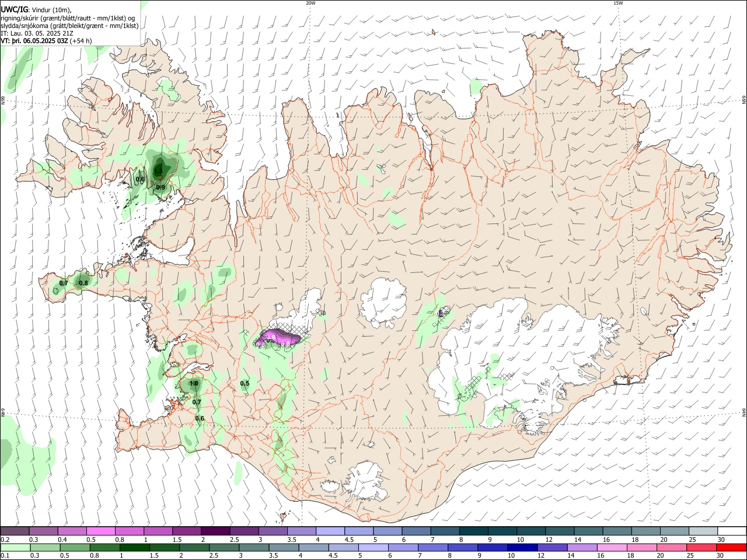Click the 15W longitude label
The width and height of the screenshot is (747, 560).
[618, 3]
